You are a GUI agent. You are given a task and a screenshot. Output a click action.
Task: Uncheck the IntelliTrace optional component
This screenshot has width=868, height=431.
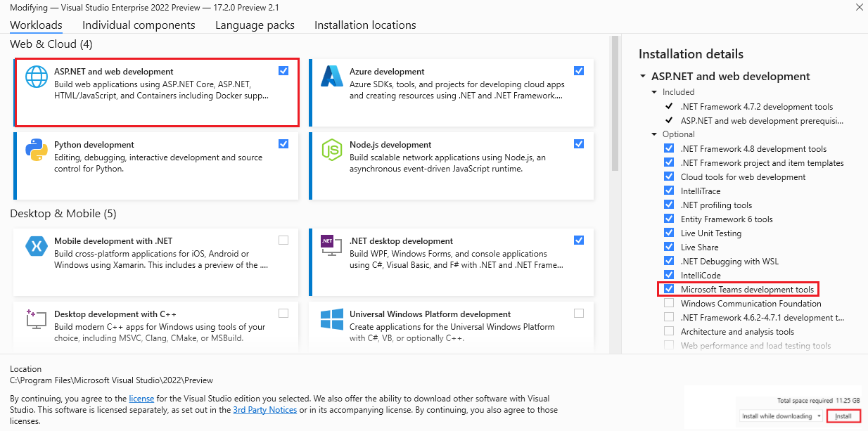pyautogui.click(x=668, y=191)
